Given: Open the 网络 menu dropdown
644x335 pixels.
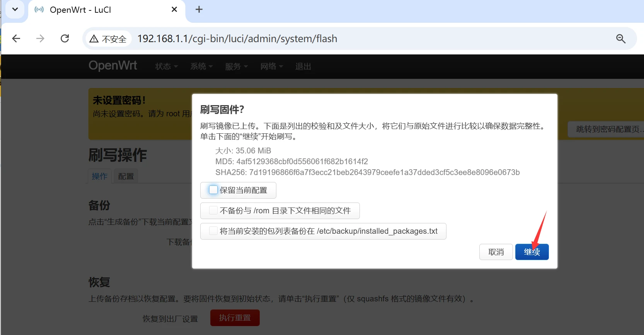Looking at the screenshot, I should click(x=272, y=66).
